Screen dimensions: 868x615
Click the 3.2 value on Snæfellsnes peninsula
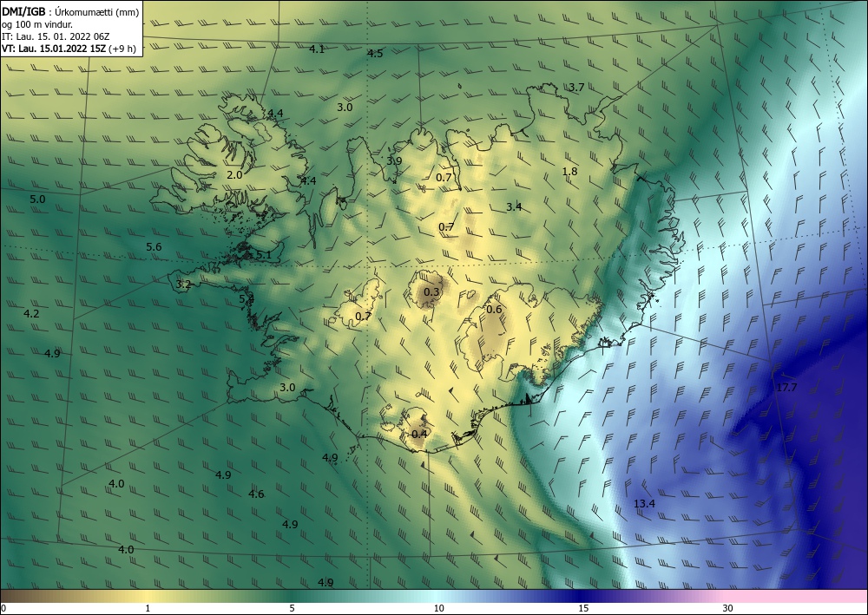tap(183, 285)
